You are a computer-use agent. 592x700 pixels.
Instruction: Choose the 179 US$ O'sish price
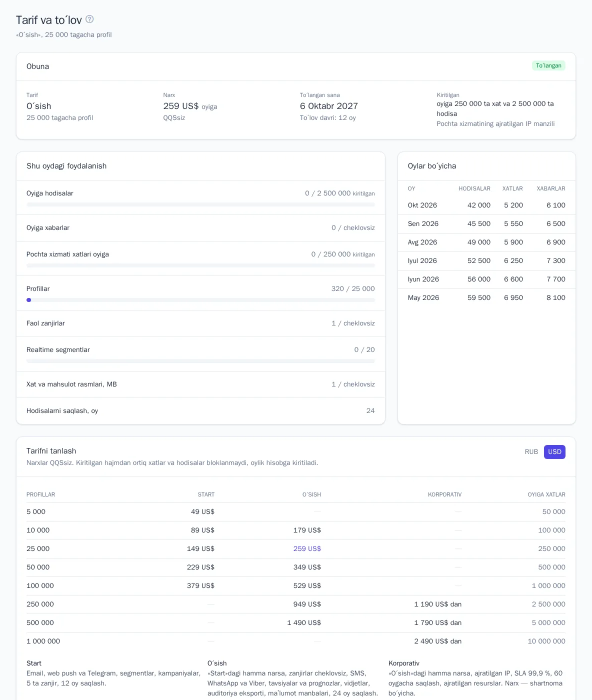pos(307,530)
